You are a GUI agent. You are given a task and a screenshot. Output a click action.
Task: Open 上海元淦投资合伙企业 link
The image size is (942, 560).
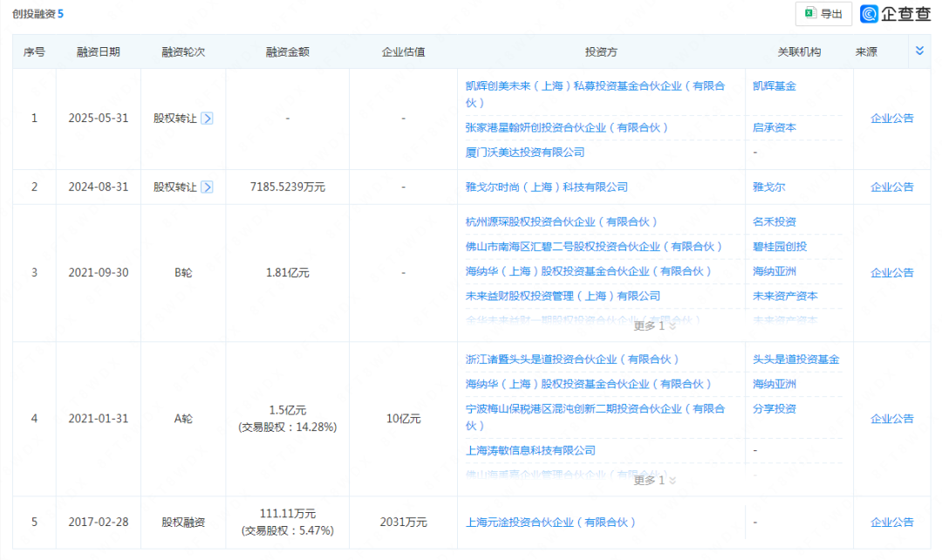click(x=550, y=522)
